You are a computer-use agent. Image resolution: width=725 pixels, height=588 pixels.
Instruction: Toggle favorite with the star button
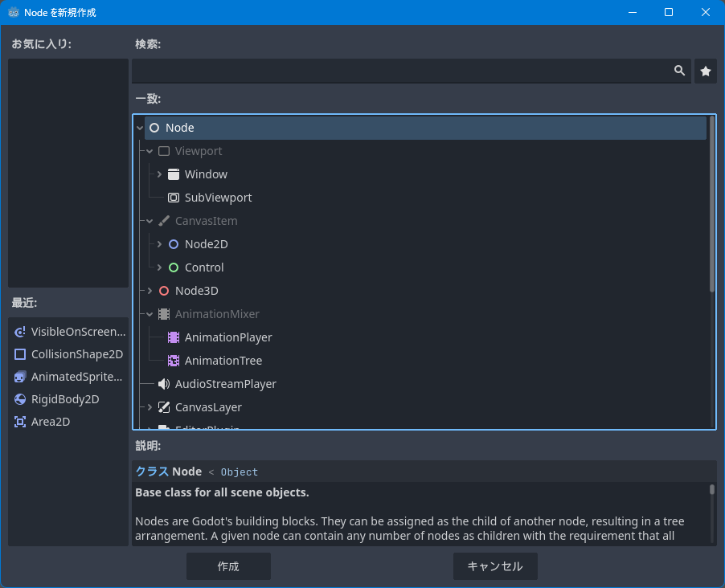tap(706, 71)
